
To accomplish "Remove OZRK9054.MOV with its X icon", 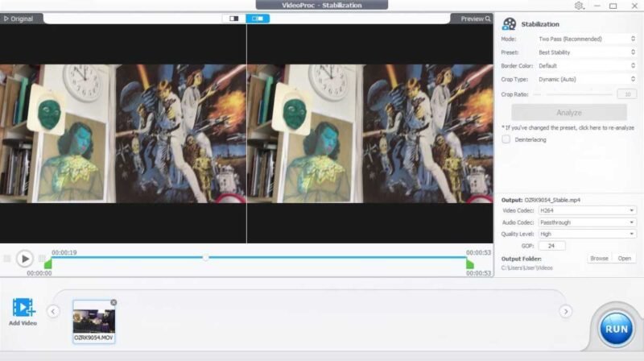I will [114, 302].
